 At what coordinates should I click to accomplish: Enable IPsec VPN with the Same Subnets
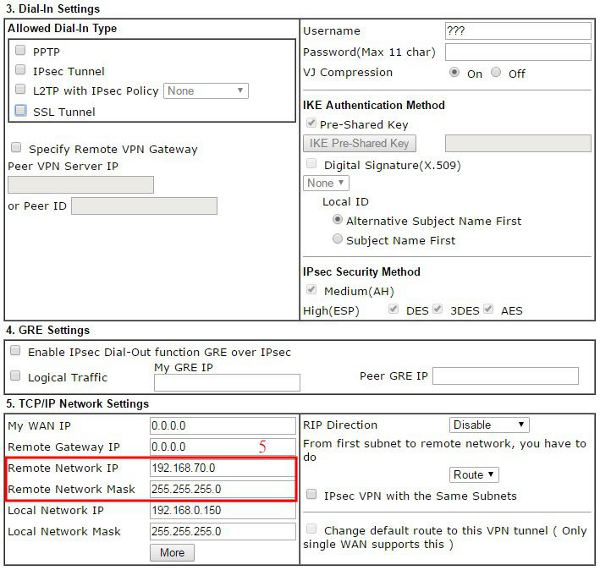[311, 494]
